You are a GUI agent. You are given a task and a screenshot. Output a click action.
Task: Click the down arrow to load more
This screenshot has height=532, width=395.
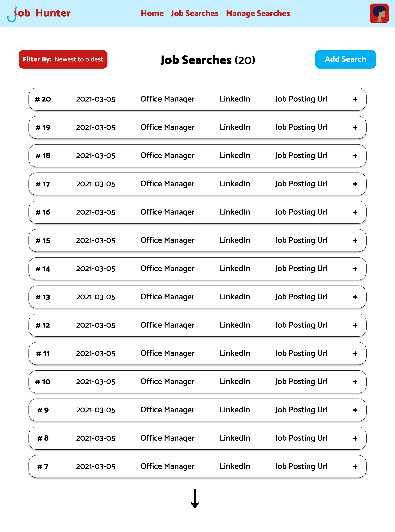[195, 498]
